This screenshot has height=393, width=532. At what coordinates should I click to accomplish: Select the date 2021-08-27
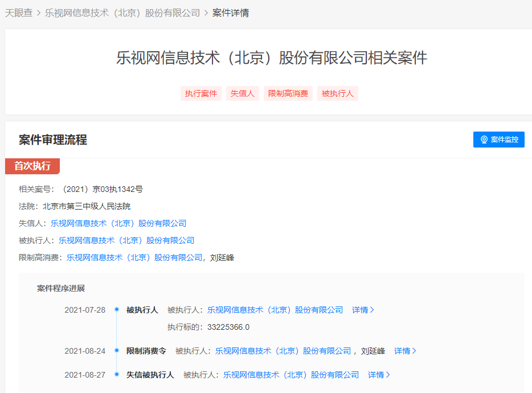tap(85, 375)
